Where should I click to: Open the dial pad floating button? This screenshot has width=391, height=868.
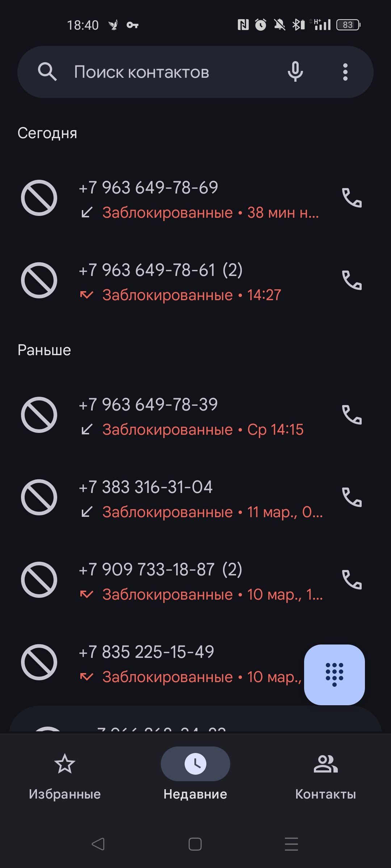[335, 675]
